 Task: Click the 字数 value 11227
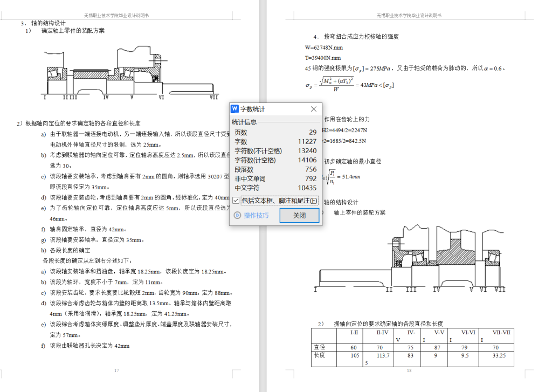pos(307,141)
